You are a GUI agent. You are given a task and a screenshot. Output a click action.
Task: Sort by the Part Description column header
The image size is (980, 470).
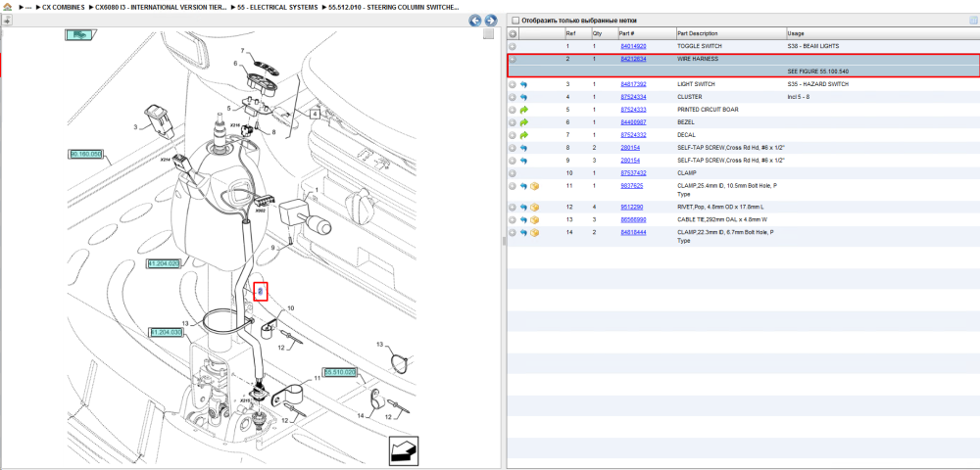coord(698,33)
